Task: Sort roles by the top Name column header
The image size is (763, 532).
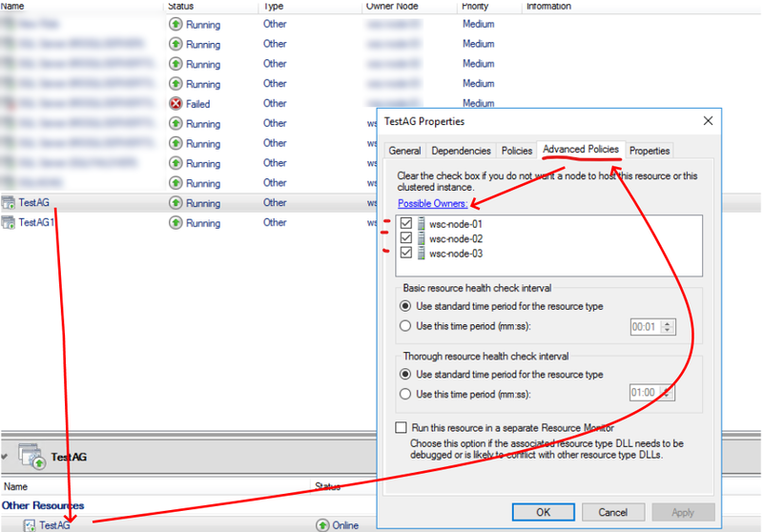Action: [12, 6]
